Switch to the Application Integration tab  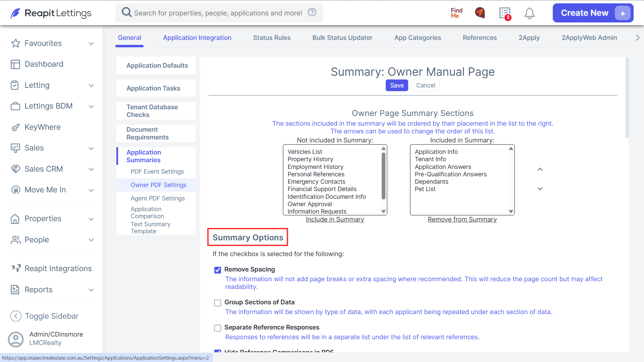(197, 38)
